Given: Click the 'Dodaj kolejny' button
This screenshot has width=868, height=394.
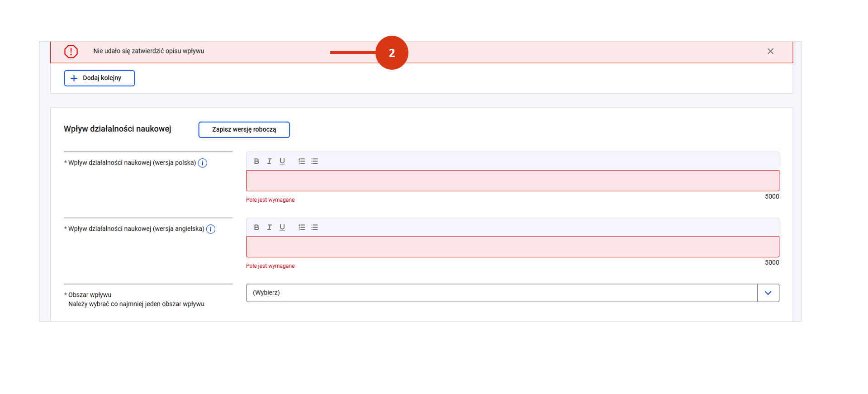Looking at the screenshot, I should click(x=100, y=78).
